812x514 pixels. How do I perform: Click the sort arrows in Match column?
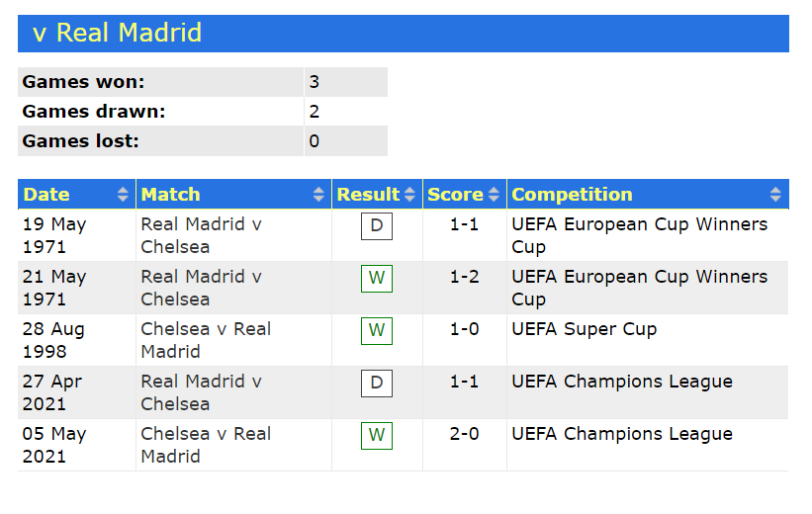[x=318, y=195]
